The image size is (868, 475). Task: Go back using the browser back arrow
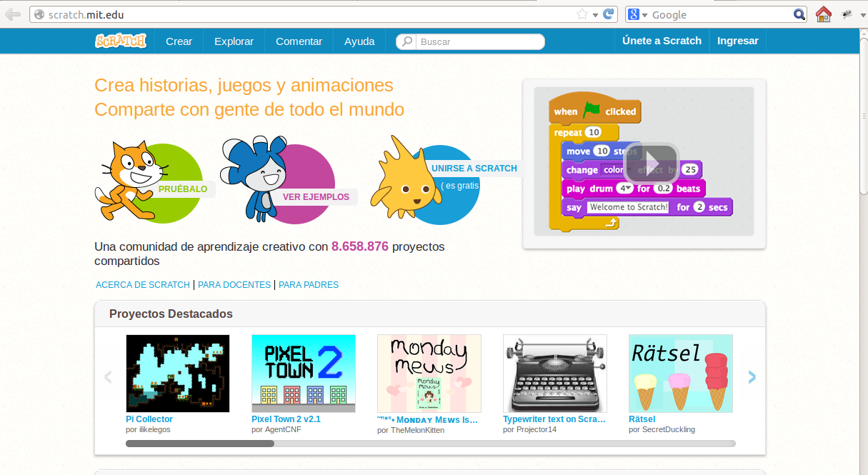(x=12, y=13)
